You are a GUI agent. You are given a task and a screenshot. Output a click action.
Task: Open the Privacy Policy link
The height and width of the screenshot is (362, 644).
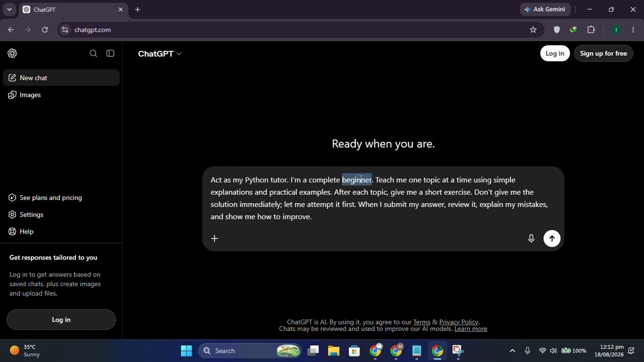point(458,322)
